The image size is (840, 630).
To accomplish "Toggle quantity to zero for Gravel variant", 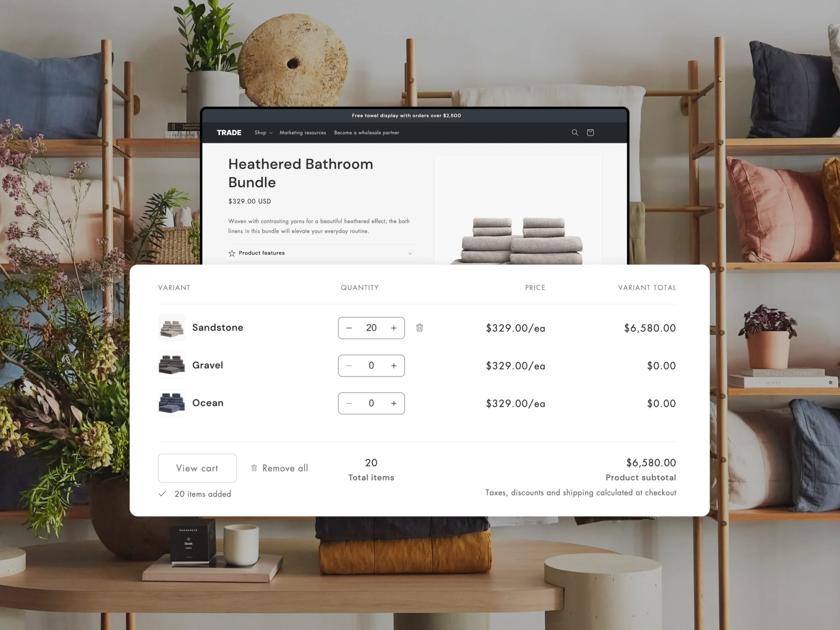I will 348,365.
